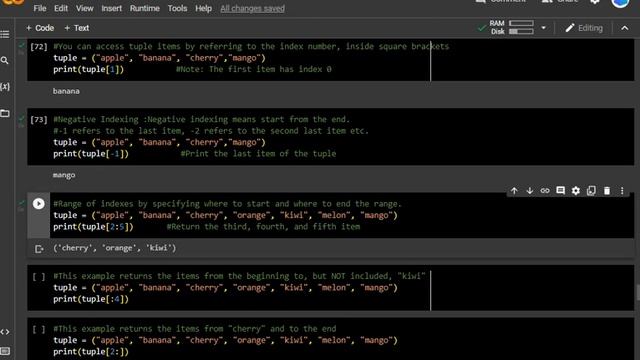Screen dimensions: 640x360
Task: Expand runtime connection options dropdown arrow
Action: click(x=543, y=28)
